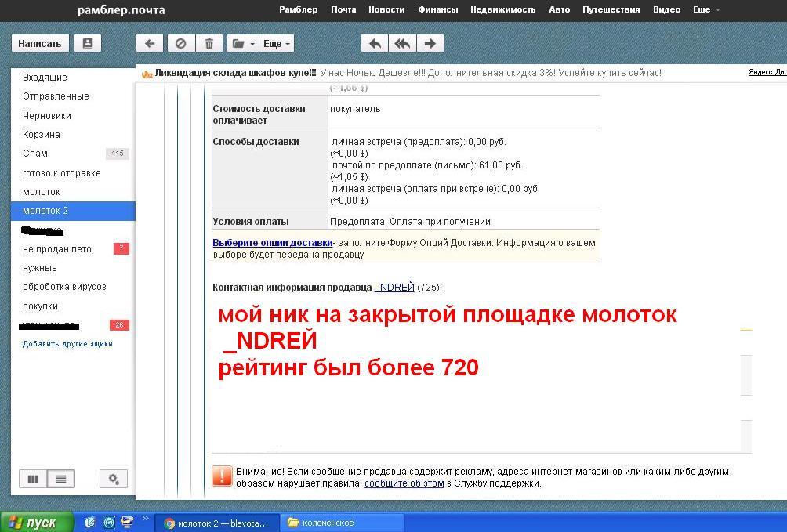Screen dimensions: 787x532
Task: Open the Ликвидация склада шкафов-купе ad link
Action: 235,73
